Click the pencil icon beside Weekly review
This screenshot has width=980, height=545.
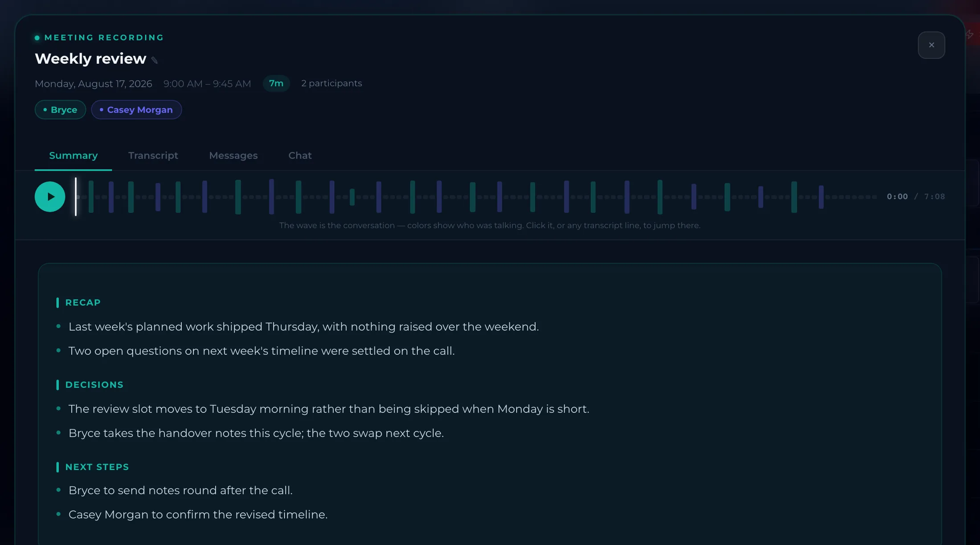coord(155,60)
